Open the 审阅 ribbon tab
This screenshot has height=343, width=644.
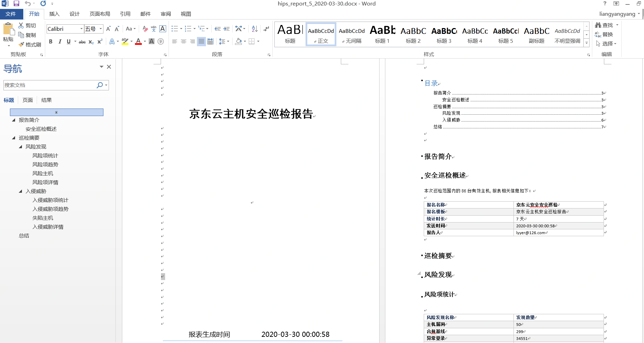[x=165, y=14]
